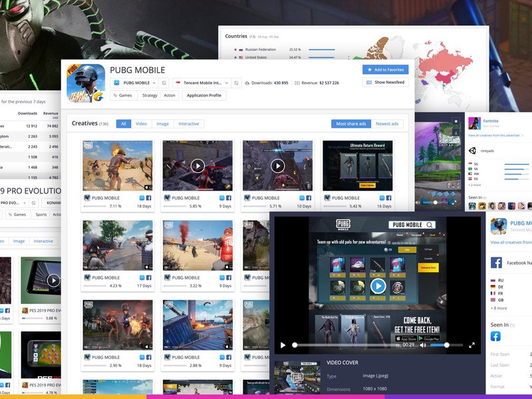Click the square icon next to PUBG MOBILE dropdown
This screenshot has width=532, height=399.
(164, 82)
